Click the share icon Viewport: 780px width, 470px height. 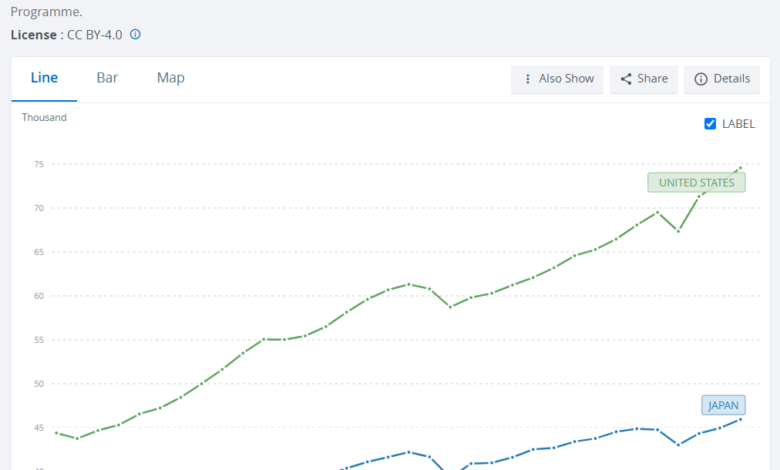click(x=626, y=79)
